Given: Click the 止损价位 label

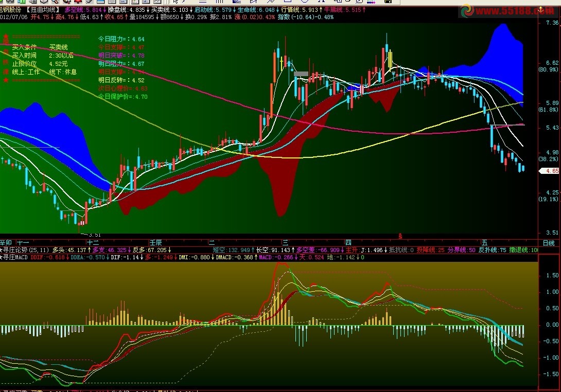Looking at the screenshot, I should pos(24,64).
